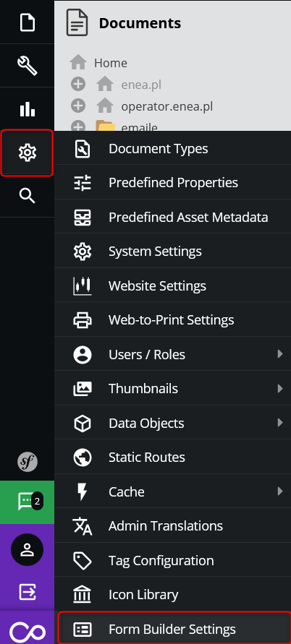Screen dimensions: 291x644
Task: Open the File document icon in sidebar
Action: (28, 22)
